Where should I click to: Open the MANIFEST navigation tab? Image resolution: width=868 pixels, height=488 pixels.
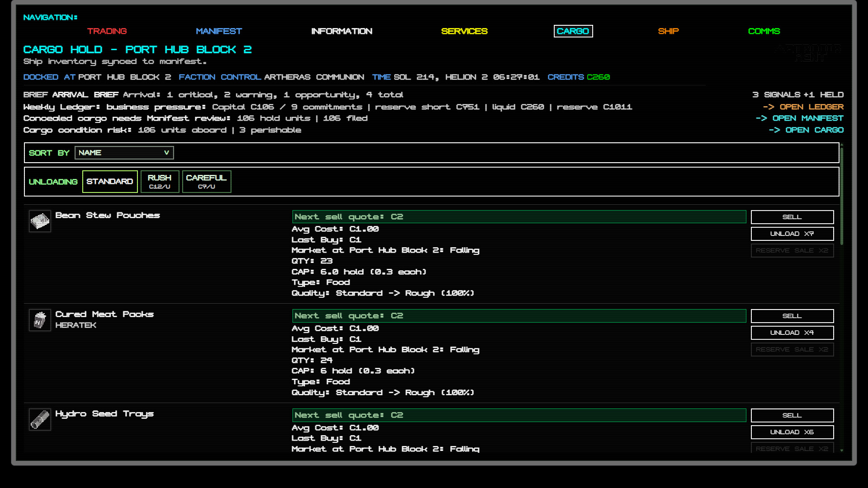(x=219, y=31)
